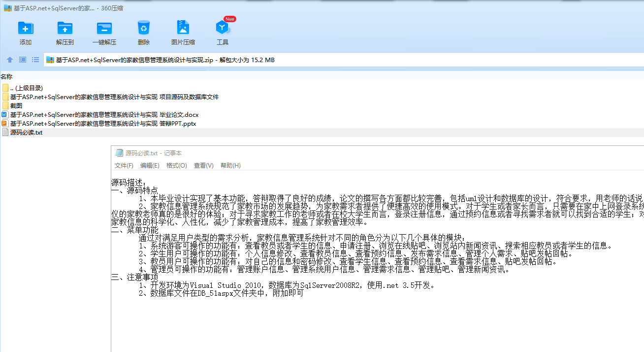Switch to list view mode button
Viewport: 644px width, 352px height.
point(35,60)
